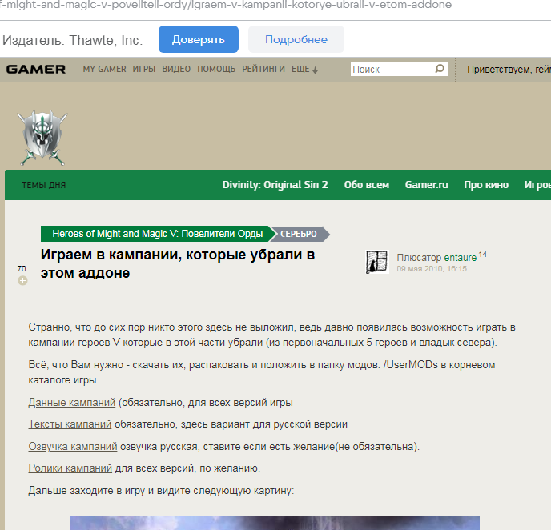Open the ИГРЫ menu item
The width and height of the screenshot is (551, 530).
click(x=144, y=69)
